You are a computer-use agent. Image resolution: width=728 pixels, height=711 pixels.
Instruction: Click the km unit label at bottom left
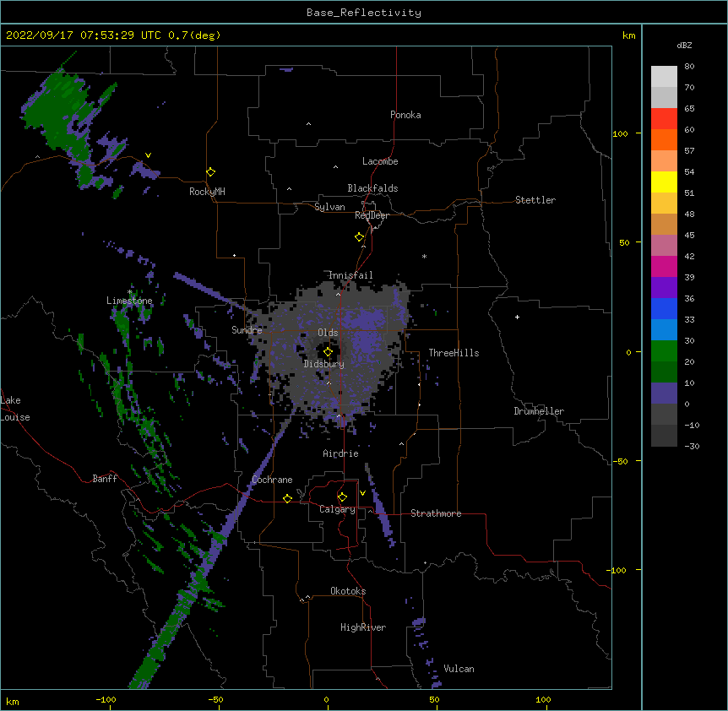[13, 701]
